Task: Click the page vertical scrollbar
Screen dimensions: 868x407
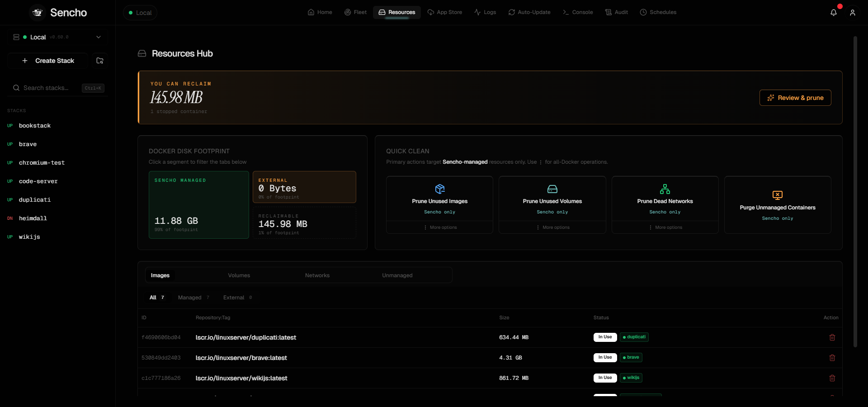Action: (x=855, y=192)
